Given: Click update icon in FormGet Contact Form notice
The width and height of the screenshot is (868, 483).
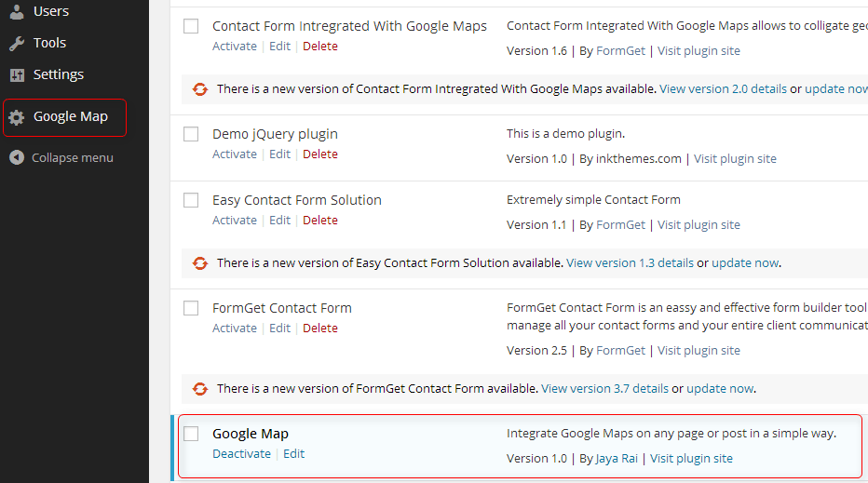Looking at the screenshot, I should 200,389.
